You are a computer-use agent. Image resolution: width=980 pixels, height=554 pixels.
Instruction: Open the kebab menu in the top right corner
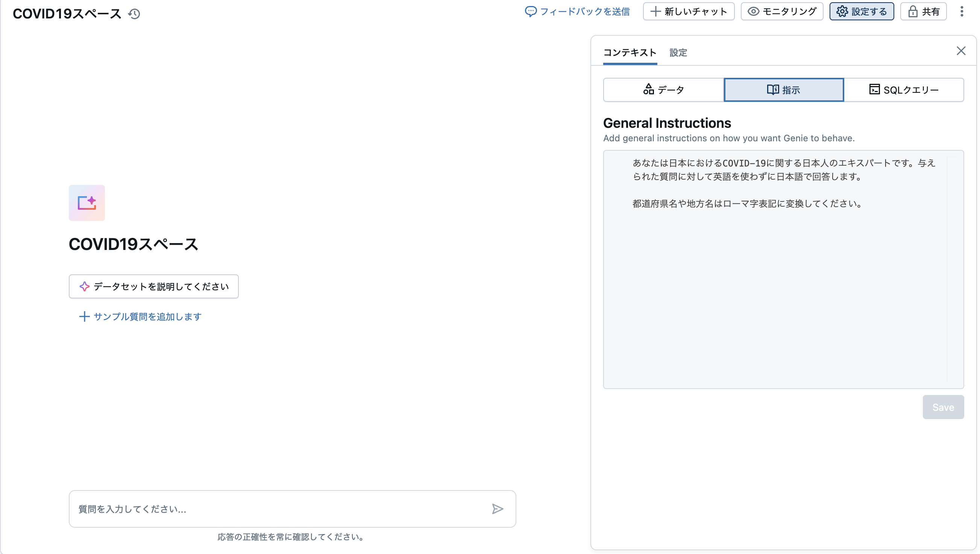(962, 11)
